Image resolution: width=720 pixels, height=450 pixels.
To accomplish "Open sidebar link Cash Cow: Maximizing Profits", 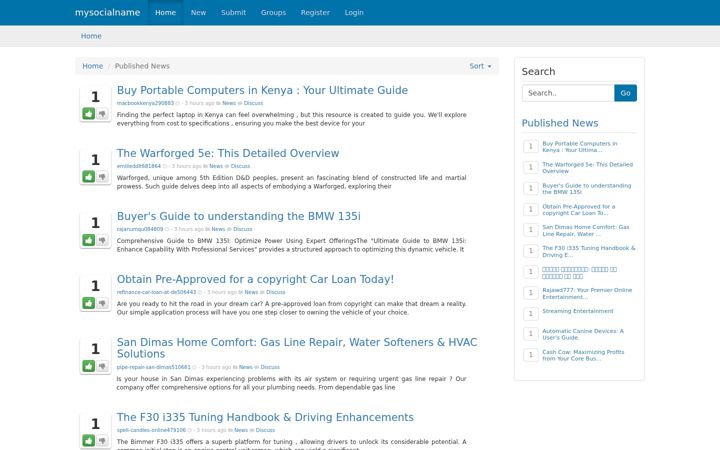I will [x=583, y=355].
